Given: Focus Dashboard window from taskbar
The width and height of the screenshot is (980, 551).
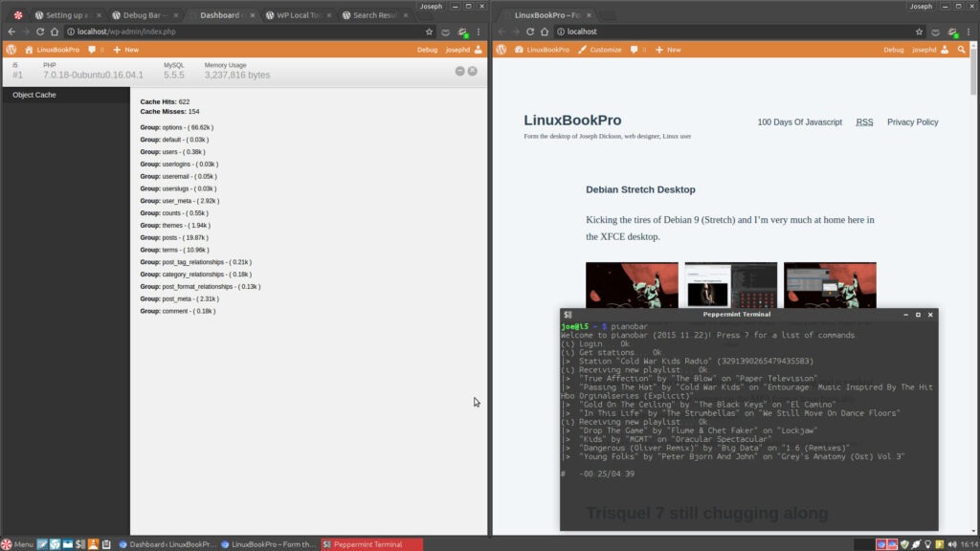Looking at the screenshot, I should pyautogui.click(x=167, y=544).
